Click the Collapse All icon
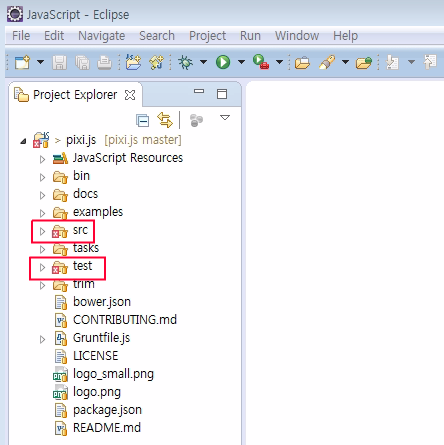 143,121
